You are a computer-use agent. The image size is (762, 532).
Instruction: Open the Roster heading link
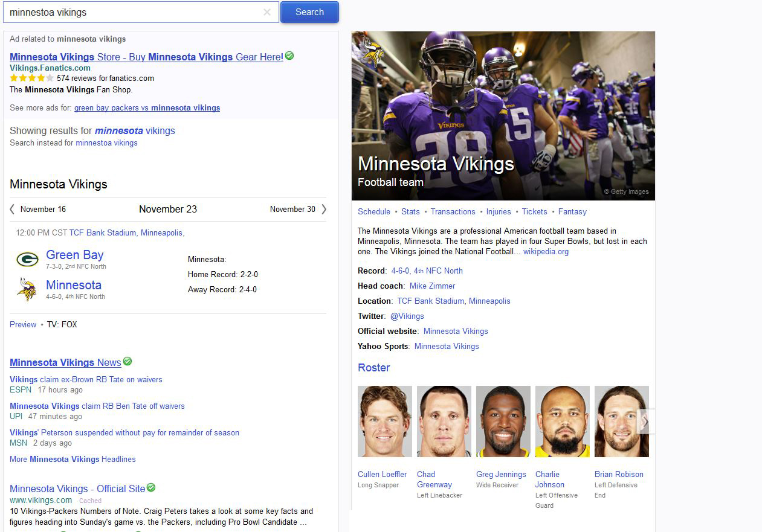point(374,368)
